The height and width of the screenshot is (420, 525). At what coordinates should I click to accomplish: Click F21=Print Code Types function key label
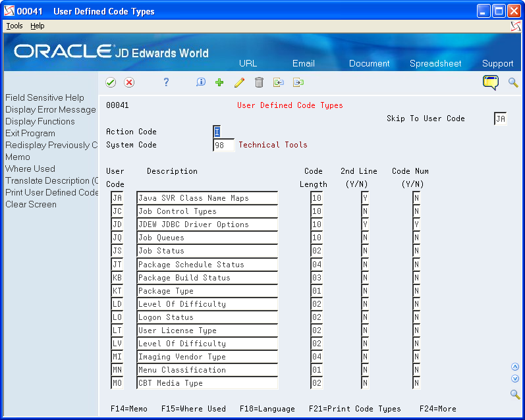[x=354, y=409]
